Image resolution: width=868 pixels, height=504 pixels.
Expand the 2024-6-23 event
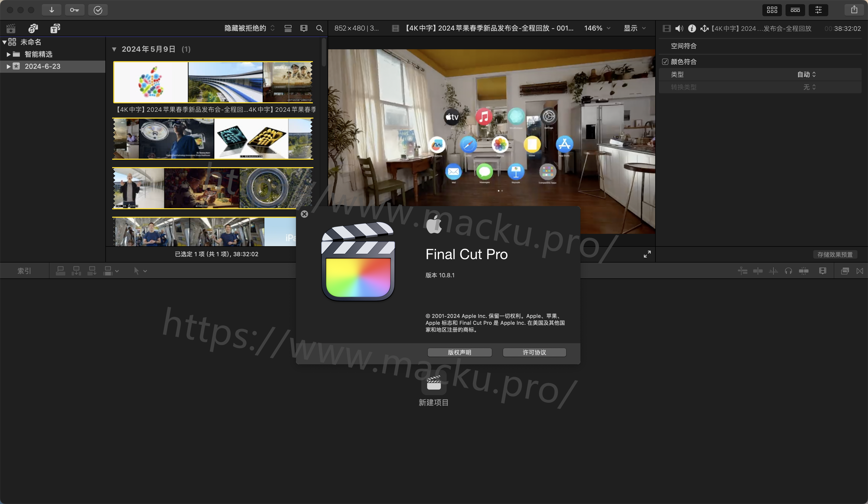[x=9, y=66]
